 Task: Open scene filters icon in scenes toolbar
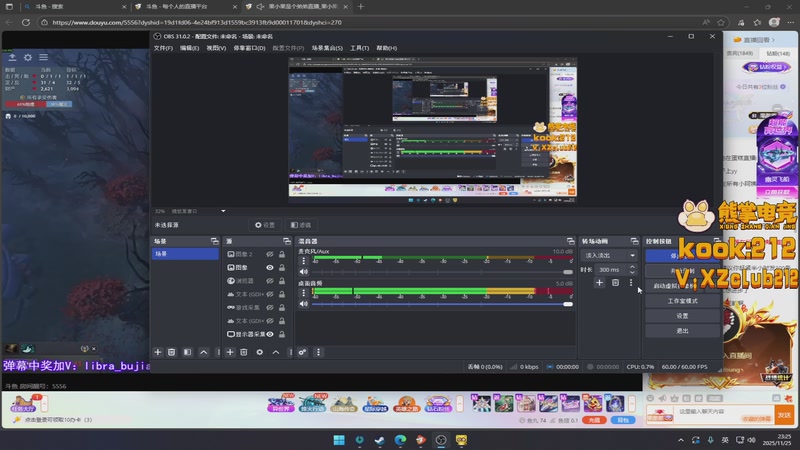[187, 352]
